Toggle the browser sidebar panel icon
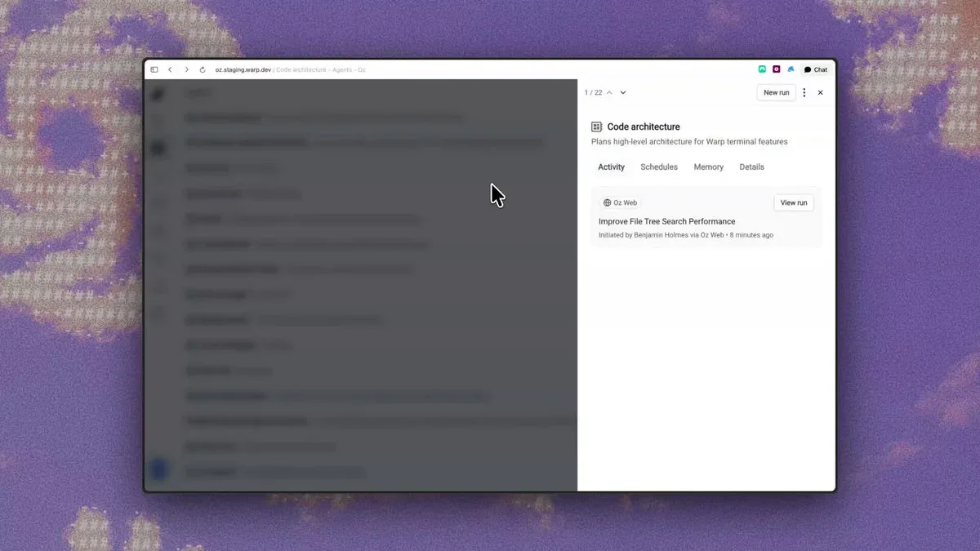The image size is (980, 551). pos(154,70)
